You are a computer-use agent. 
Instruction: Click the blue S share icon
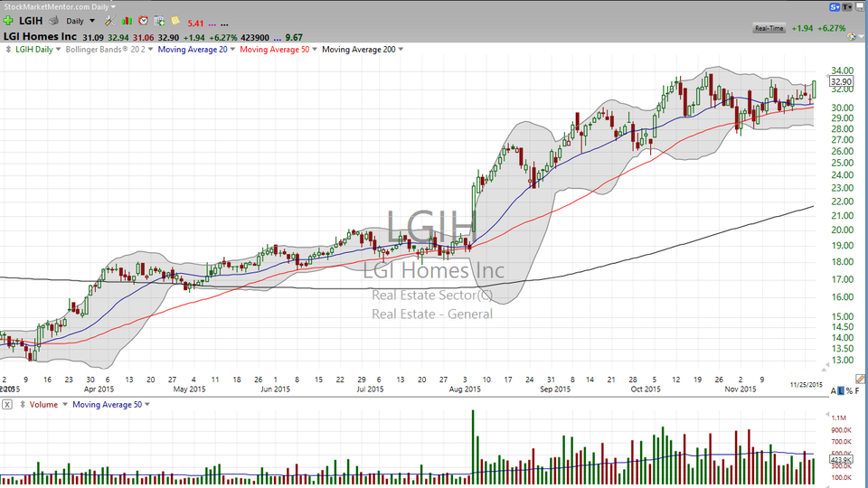tap(835, 7)
